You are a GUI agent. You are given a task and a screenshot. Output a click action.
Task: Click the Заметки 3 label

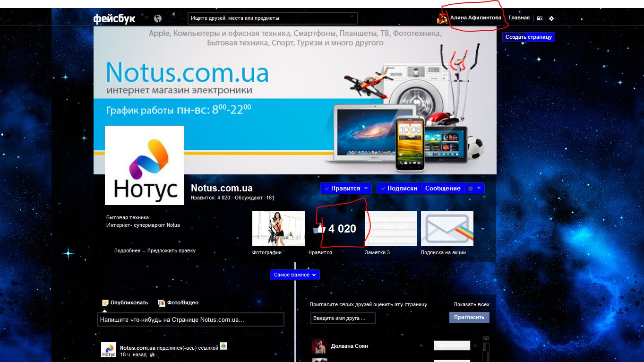[378, 253]
